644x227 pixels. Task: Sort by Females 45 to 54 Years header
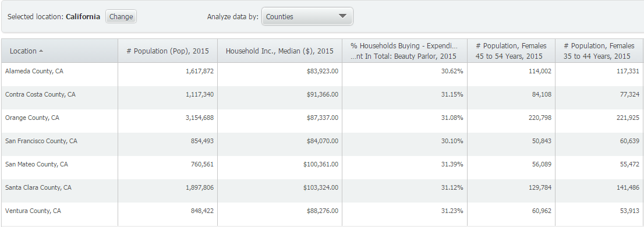(511, 51)
